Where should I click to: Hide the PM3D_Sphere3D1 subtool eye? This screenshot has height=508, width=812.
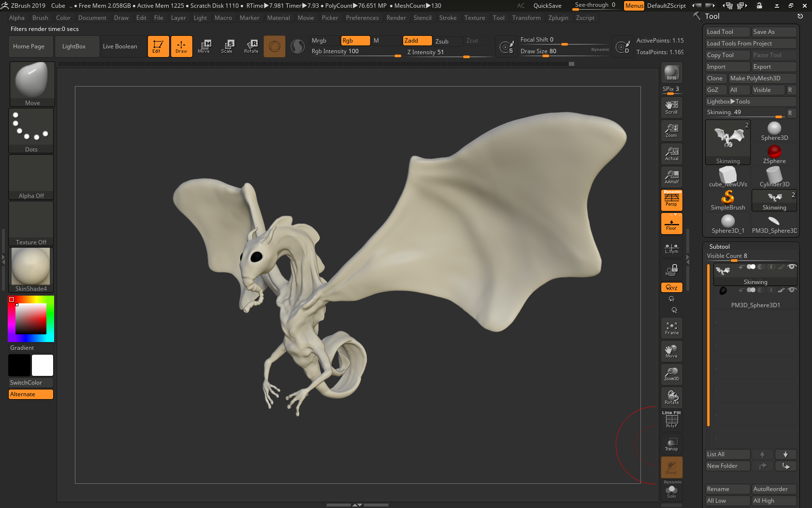tap(792, 290)
